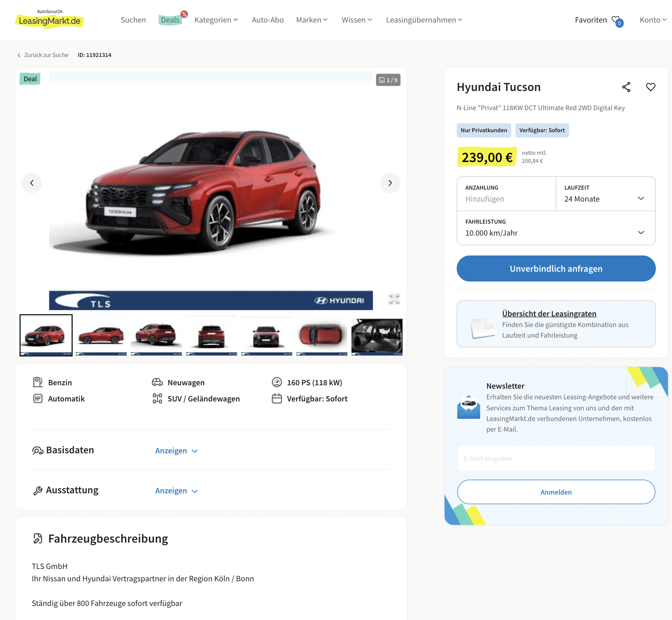Share this Hyundai Tucson listing
Viewport: 672px width, 620px height.
(x=626, y=87)
